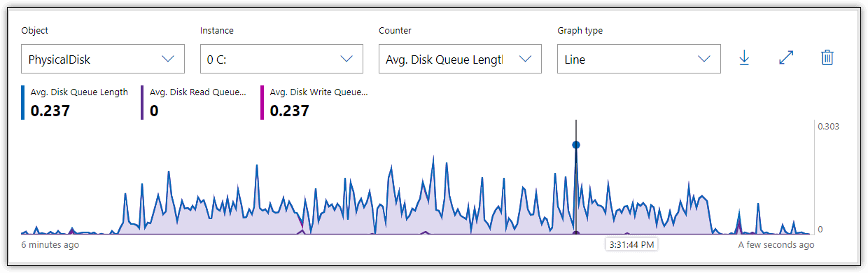Open the Object dropdown showing PhysicalDisk
The image size is (868, 273).
click(x=103, y=59)
